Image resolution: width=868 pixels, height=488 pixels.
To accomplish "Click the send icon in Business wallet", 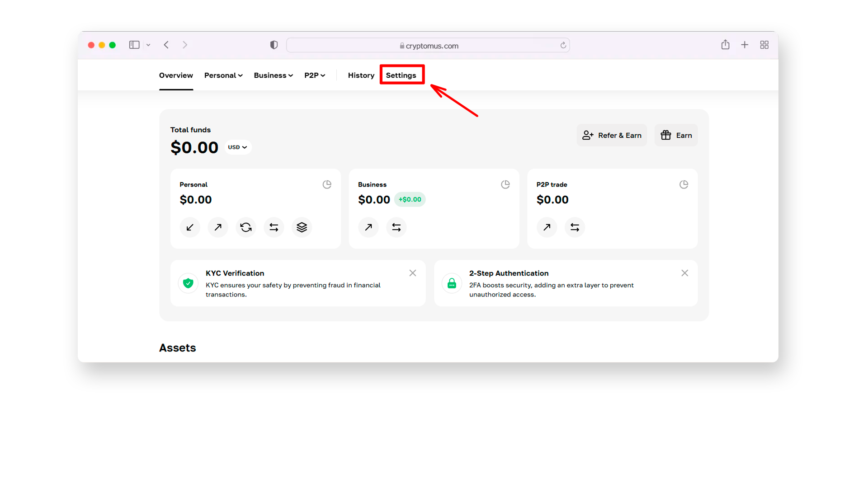I will coord(368,227).
